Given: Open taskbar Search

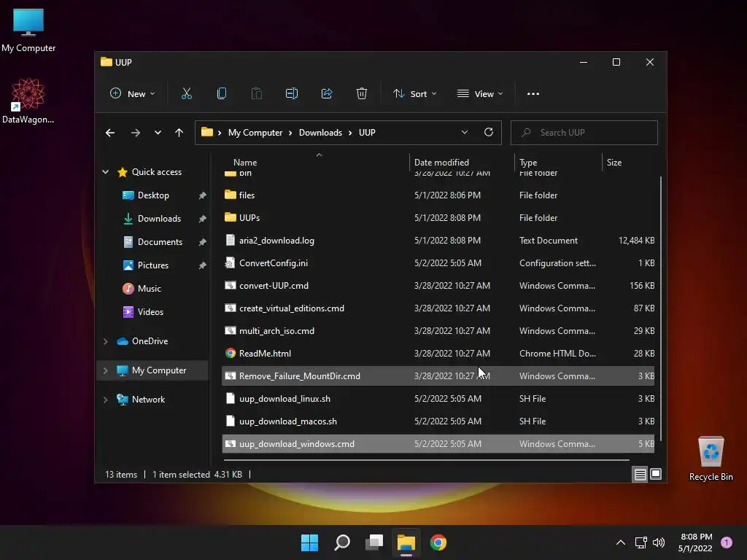Looking at the screenshot, I should tap(342, 542).
